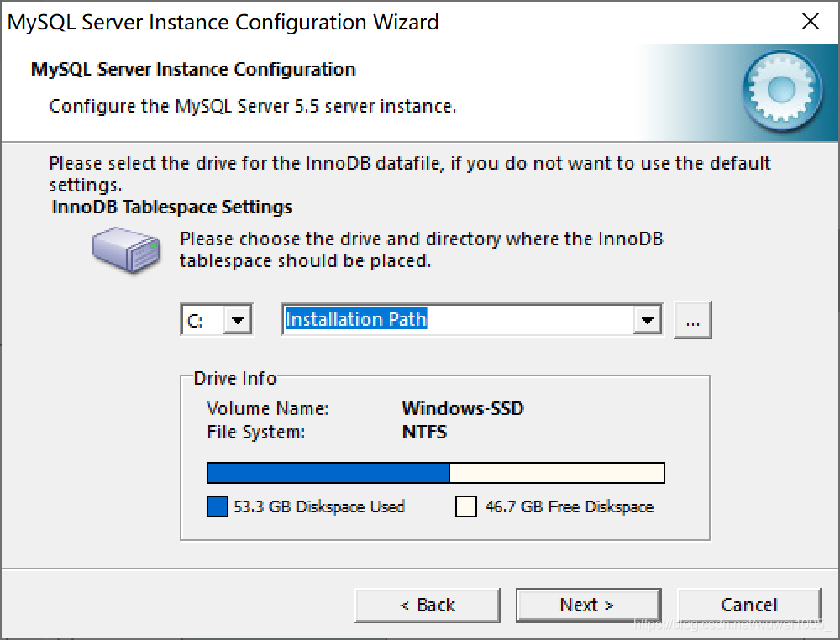Click the NTFS file system value

[x=424, y=432]
